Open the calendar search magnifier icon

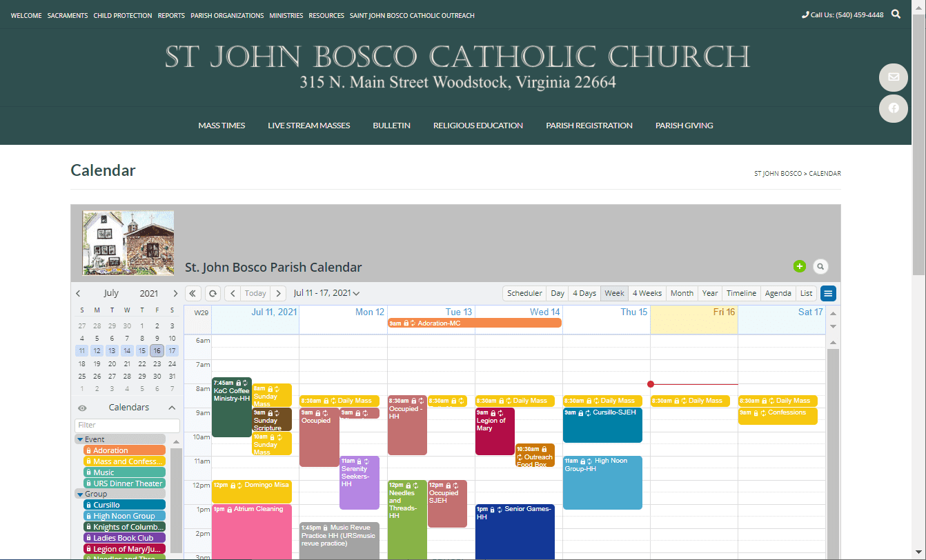(820, 266)
